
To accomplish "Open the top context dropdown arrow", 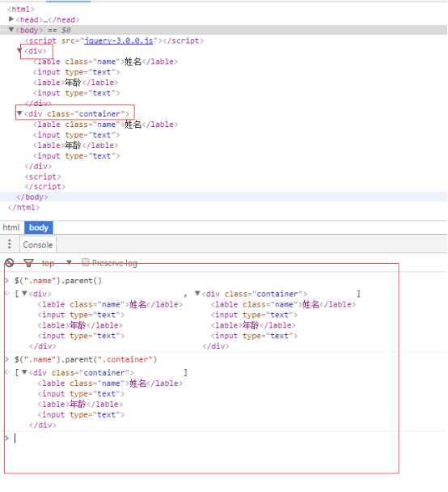I will tap(69, 262).
